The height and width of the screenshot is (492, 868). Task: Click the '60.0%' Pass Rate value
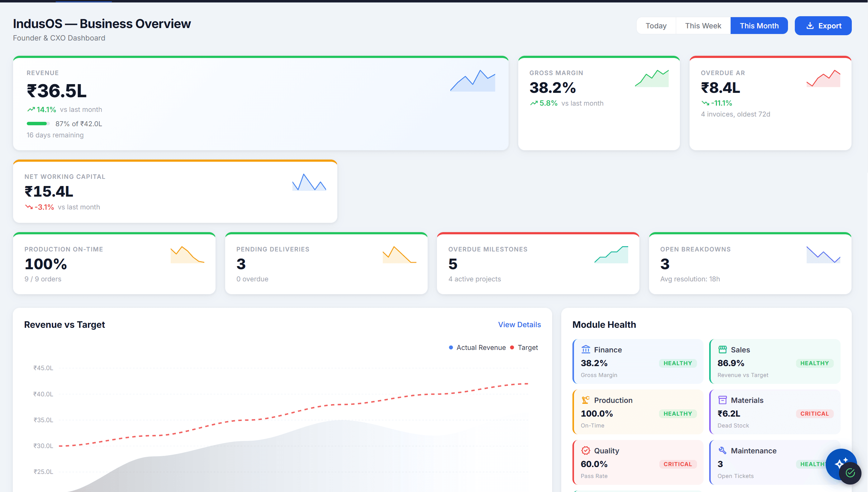(594, 464)
